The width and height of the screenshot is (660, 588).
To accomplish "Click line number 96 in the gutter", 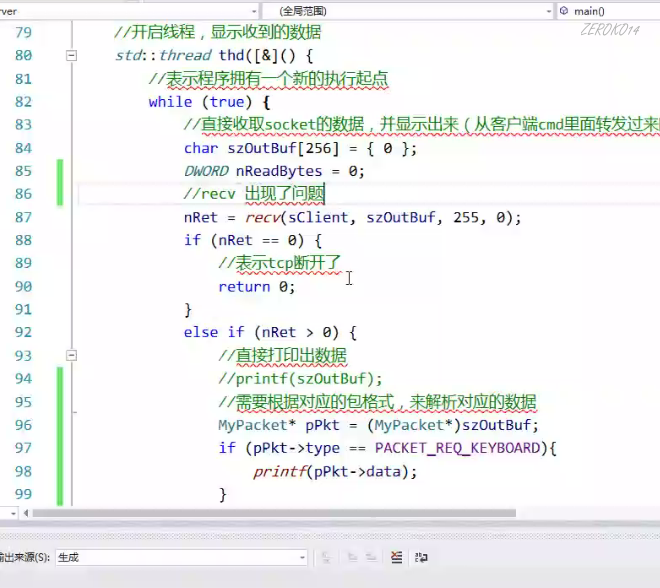I will click(x=24, y=425).
